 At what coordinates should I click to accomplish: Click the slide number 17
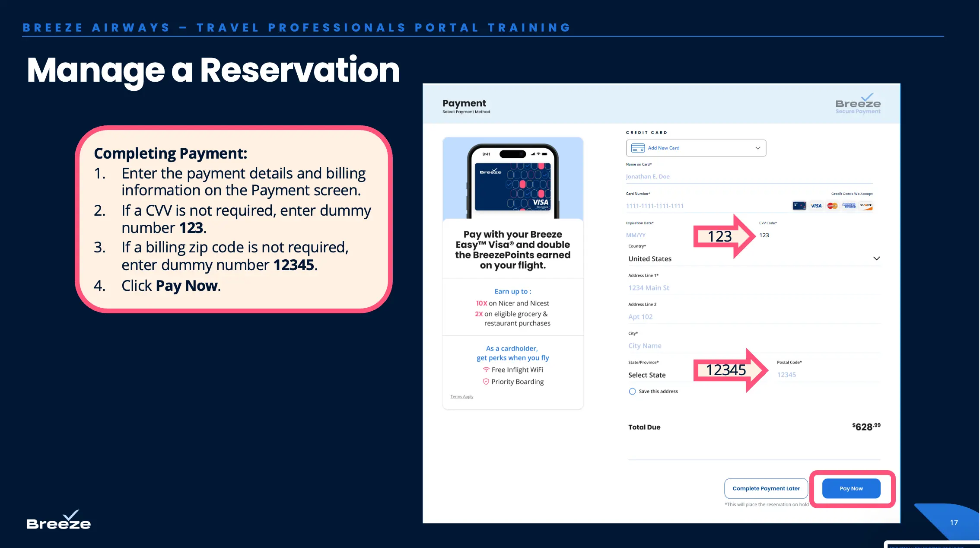click(x=954, y=523)
